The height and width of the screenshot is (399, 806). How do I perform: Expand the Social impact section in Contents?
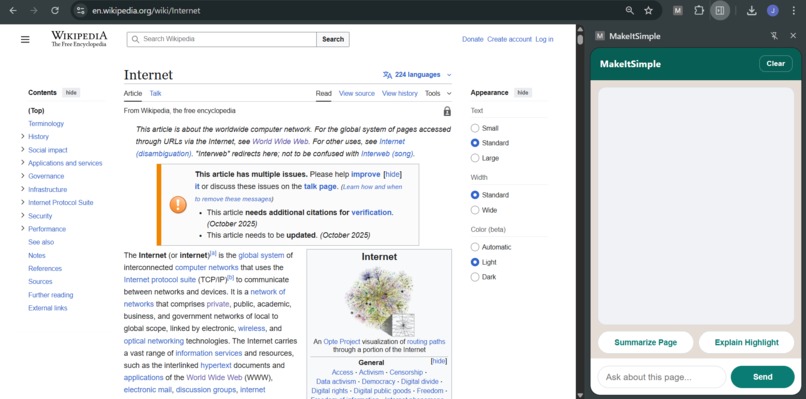tap(23, 150)
